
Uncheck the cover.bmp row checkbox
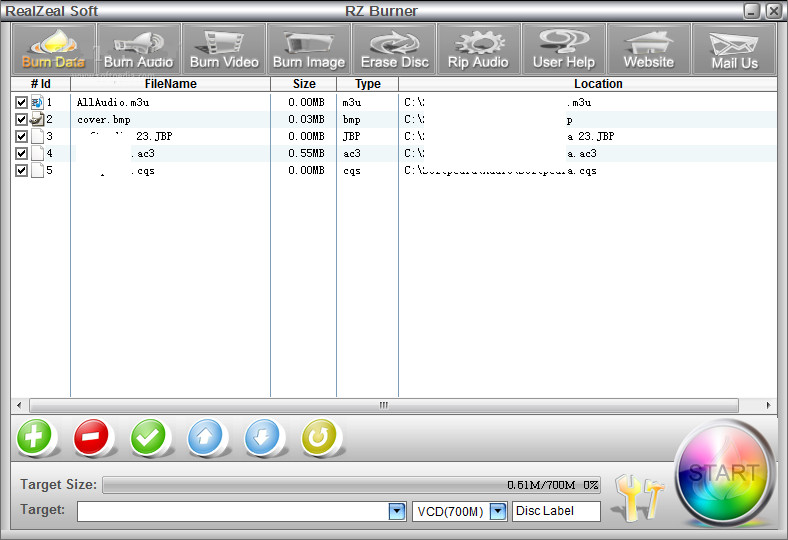(21, 120)
